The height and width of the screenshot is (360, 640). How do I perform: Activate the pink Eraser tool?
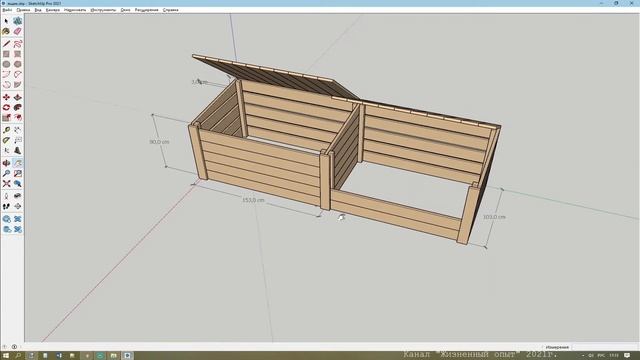[x=18, y=31]
